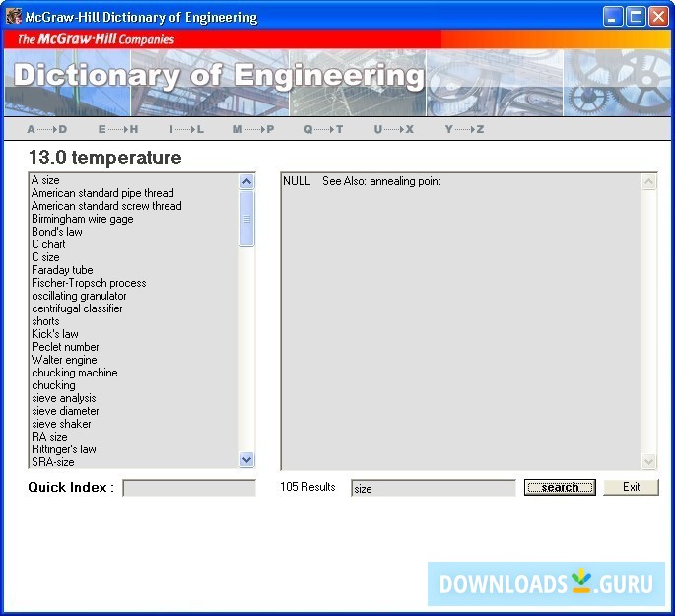Select the U–X alphabet range
The height and width of the screenshot is (616, 675).
(x=394, y=129)
